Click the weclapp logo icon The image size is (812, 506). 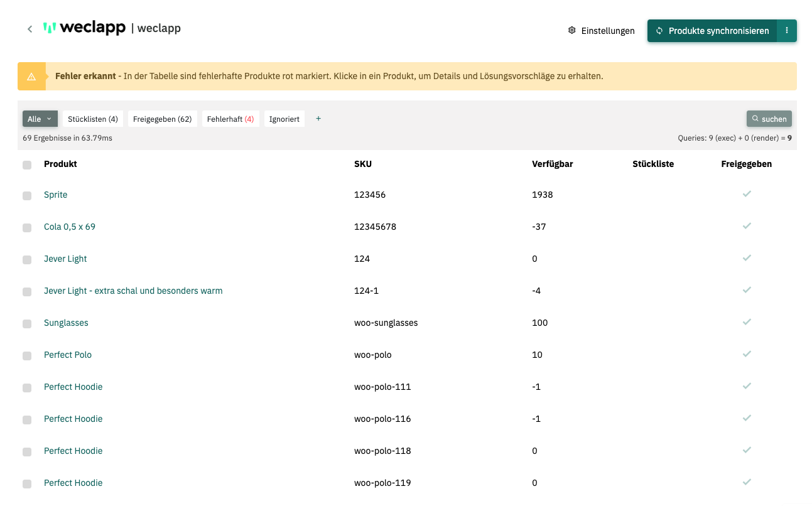pos(50,28)
